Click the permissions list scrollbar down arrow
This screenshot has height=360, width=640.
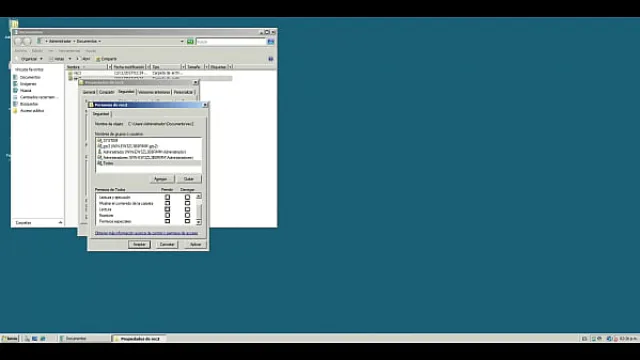[199, 222]
